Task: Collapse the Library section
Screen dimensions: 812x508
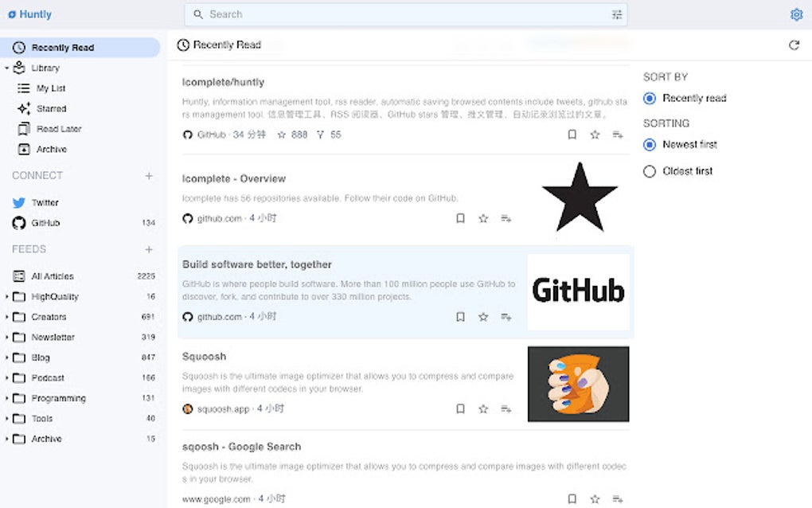Action: 6,68
